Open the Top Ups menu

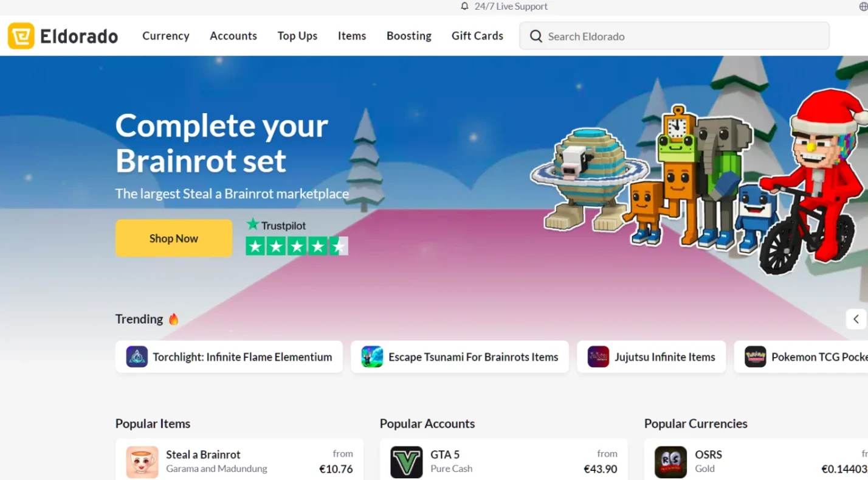point(297,36)
